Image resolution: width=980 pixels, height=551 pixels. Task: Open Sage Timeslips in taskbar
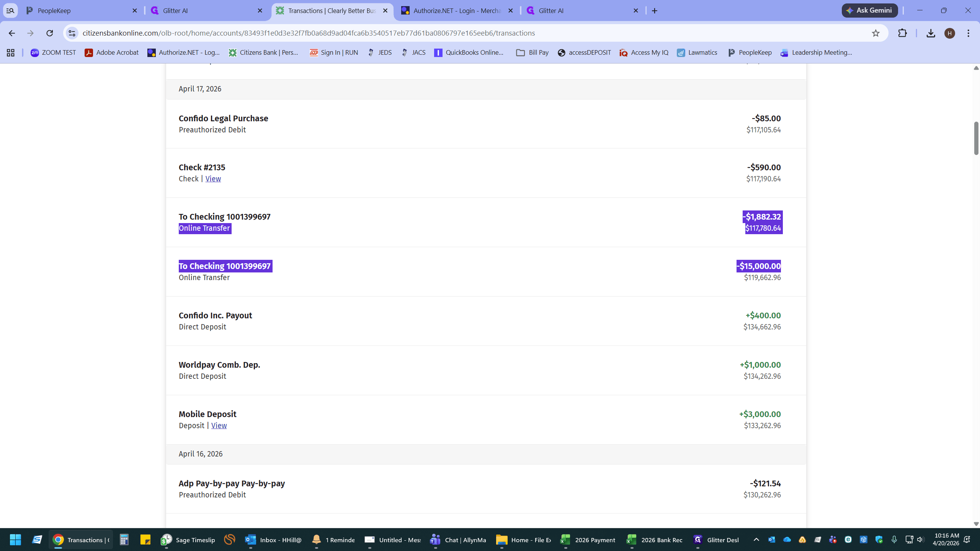click(x=188, y=540)
